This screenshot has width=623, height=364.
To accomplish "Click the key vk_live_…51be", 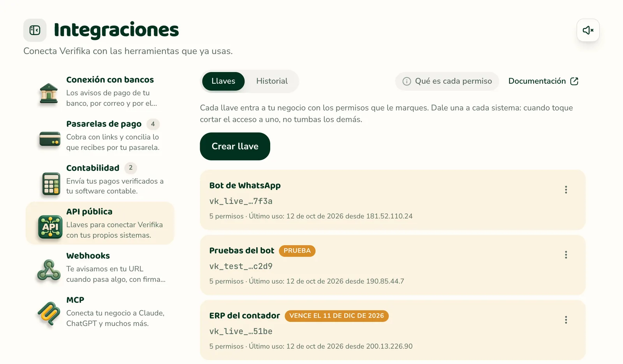I will pos(241,331).
